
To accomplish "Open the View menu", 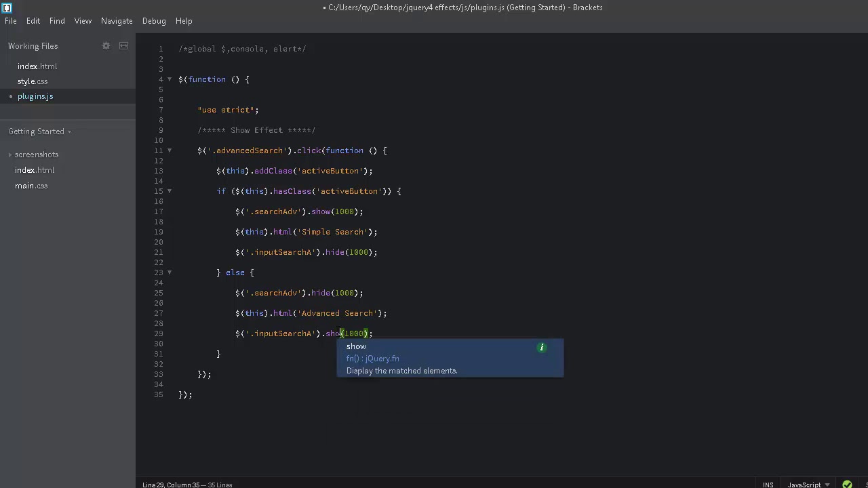I will 83,21.
